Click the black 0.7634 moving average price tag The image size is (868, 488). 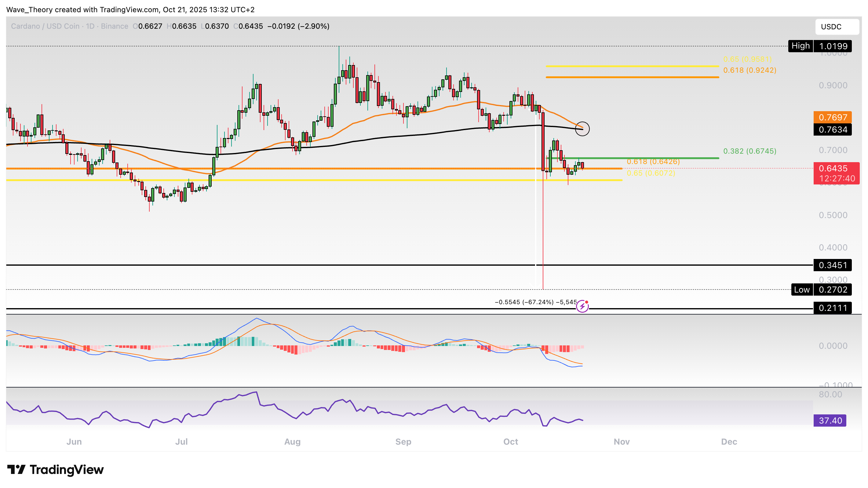point(833,129)
